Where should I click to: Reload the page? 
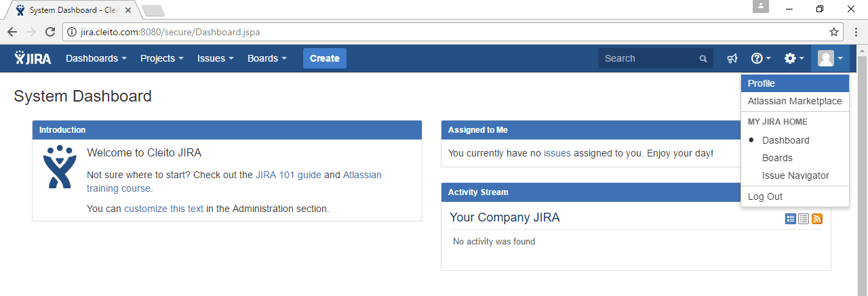(50, 32)
